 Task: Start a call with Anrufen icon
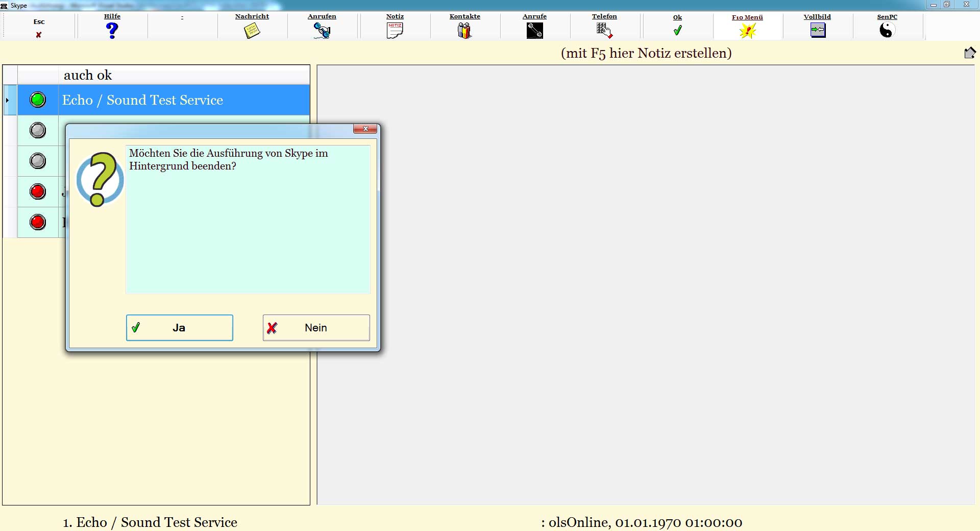coord(322,31)
